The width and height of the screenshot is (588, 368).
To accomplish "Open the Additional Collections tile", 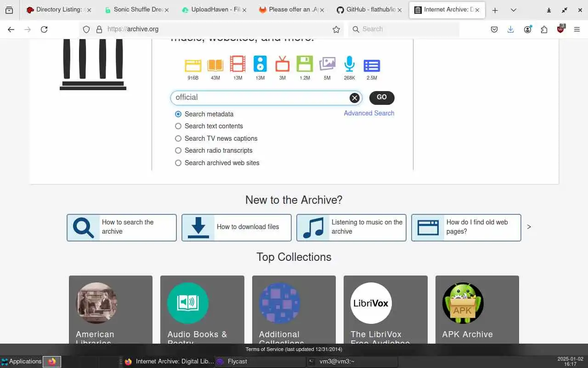I will tap(294, 310).
